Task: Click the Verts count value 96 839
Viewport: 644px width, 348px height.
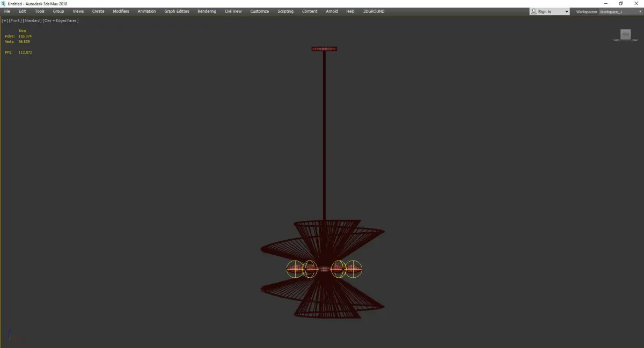Action: click(x=24, y=41)
